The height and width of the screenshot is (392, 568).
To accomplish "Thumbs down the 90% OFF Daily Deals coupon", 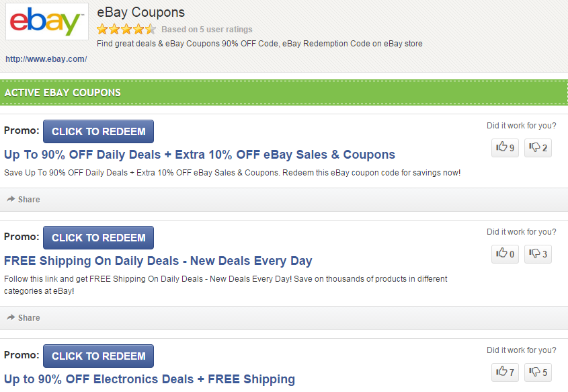I will (538, 148).
